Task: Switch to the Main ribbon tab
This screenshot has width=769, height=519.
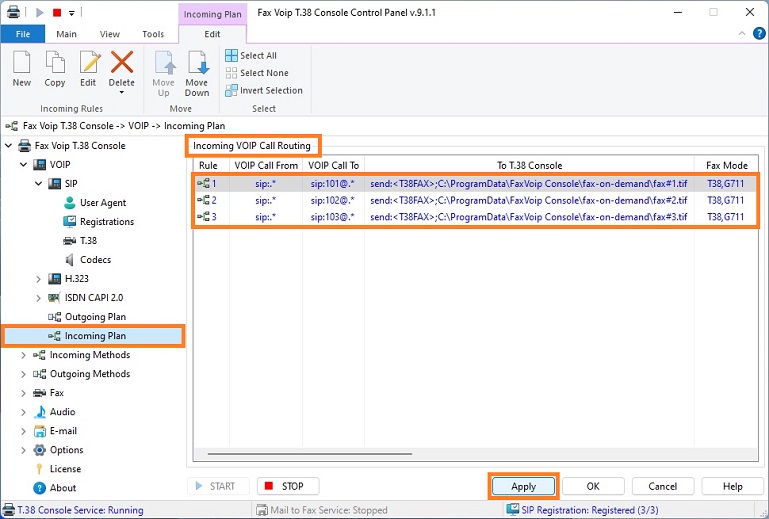Action: coord(66,34)
